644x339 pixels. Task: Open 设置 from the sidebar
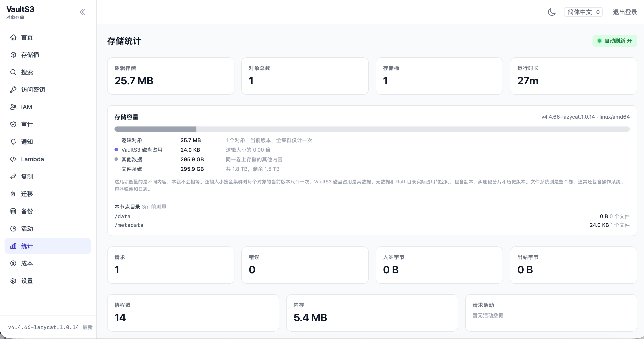point(48,281)
